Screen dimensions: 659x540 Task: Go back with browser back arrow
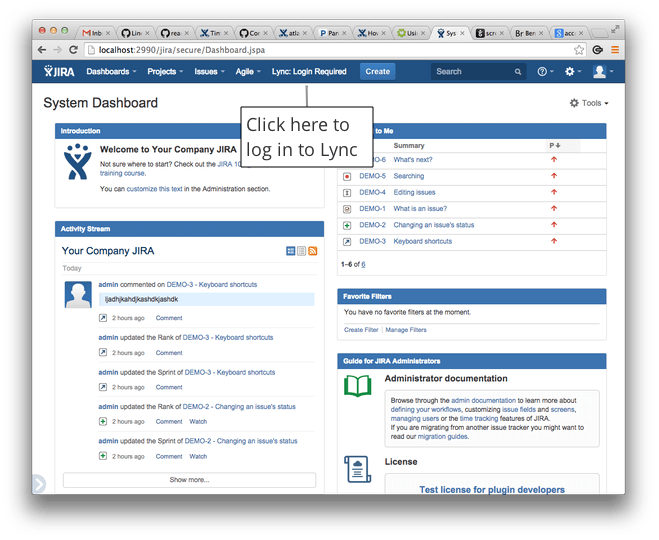point(42,50)
